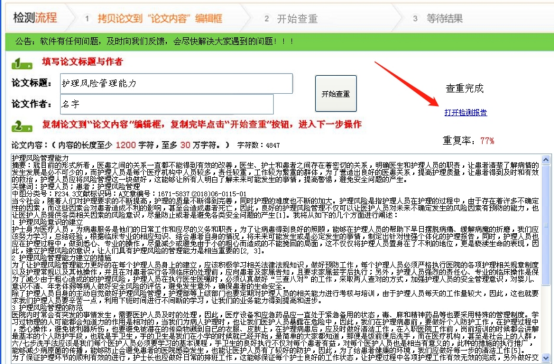Image resolution: width=554 pixels, height=364 pixels.
Task: Click the 字符数 count label
Action: coord(259,145)
